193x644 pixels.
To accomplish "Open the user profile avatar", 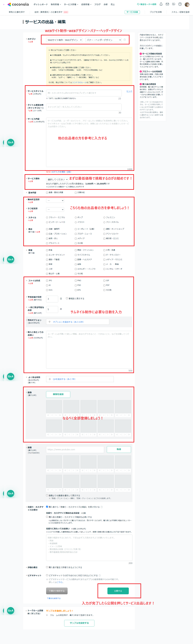I will point(187,4).
